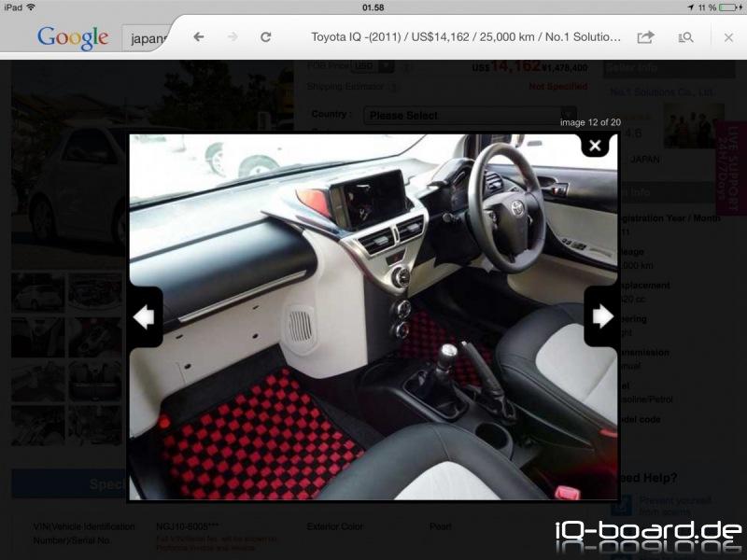Image resolution: width=747 pixels, height=560 pixels.
Task: Click the large interior dashboard photo
Action: (x=373, y=316)
